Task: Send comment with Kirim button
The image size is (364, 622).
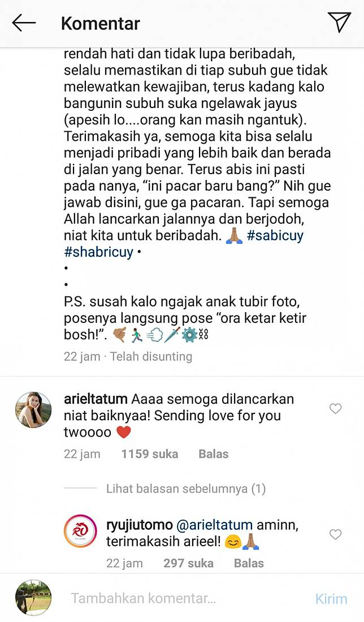Action: pyautogui.click(x=331, y=599)
